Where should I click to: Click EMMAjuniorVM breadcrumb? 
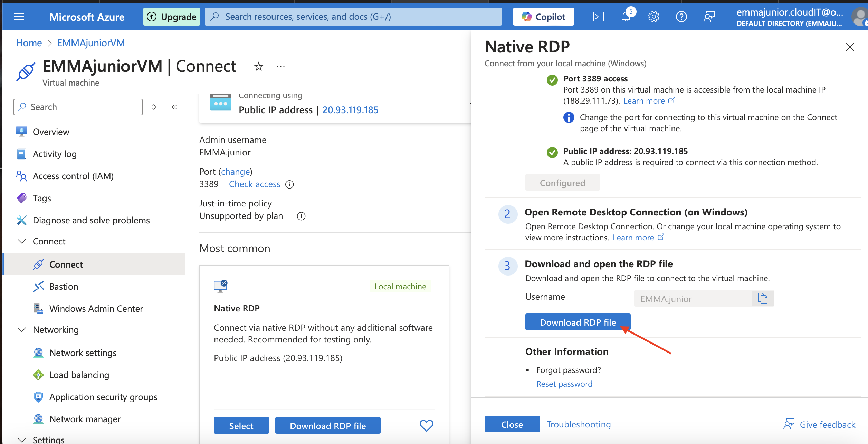[x=91, y=43]
